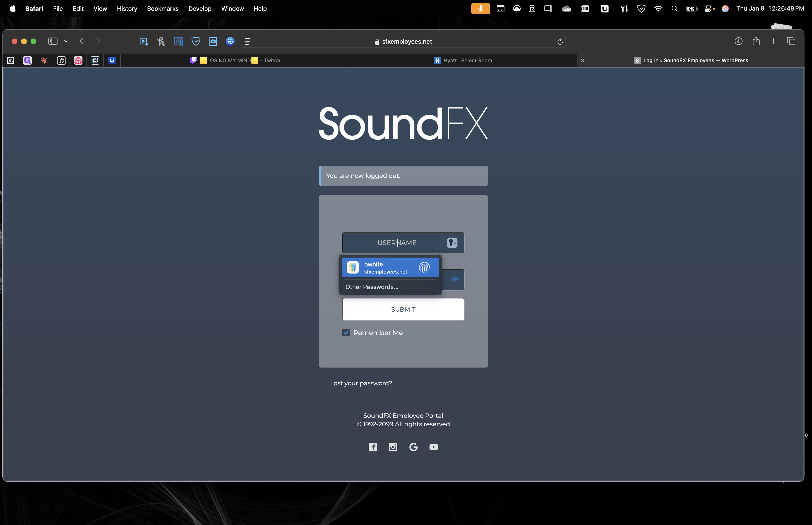Open the YouTube social icon
812x525 pixels.
434,447
